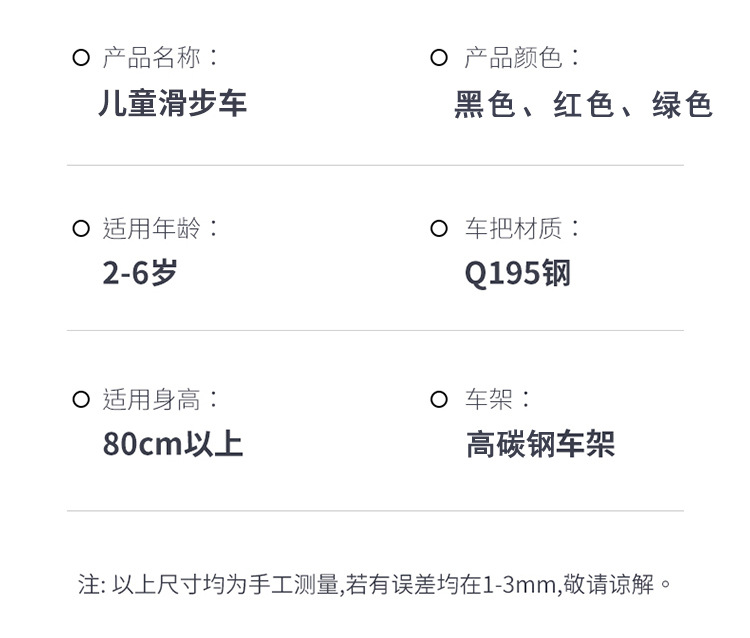Click the circle bullet beside 车架

[438, 400]
